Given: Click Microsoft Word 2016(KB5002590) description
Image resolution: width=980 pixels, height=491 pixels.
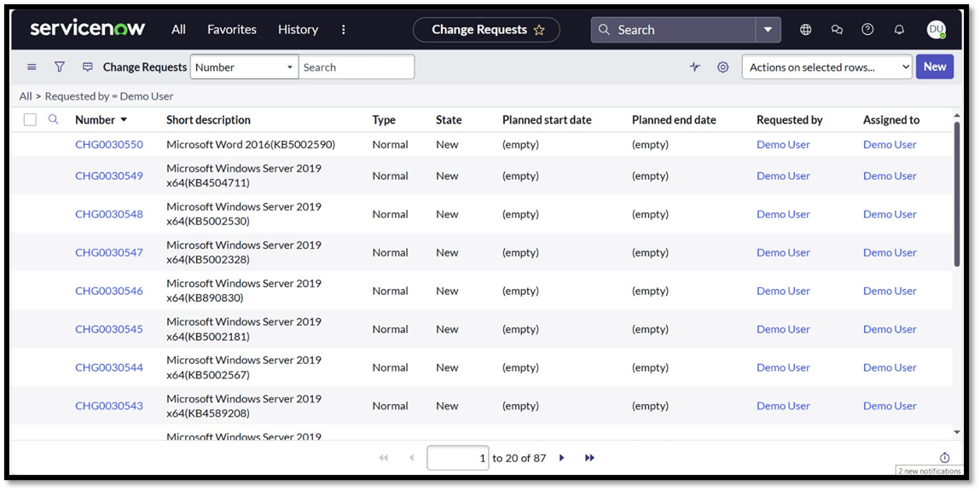Looking at the screenshot, I should [251, 144].
